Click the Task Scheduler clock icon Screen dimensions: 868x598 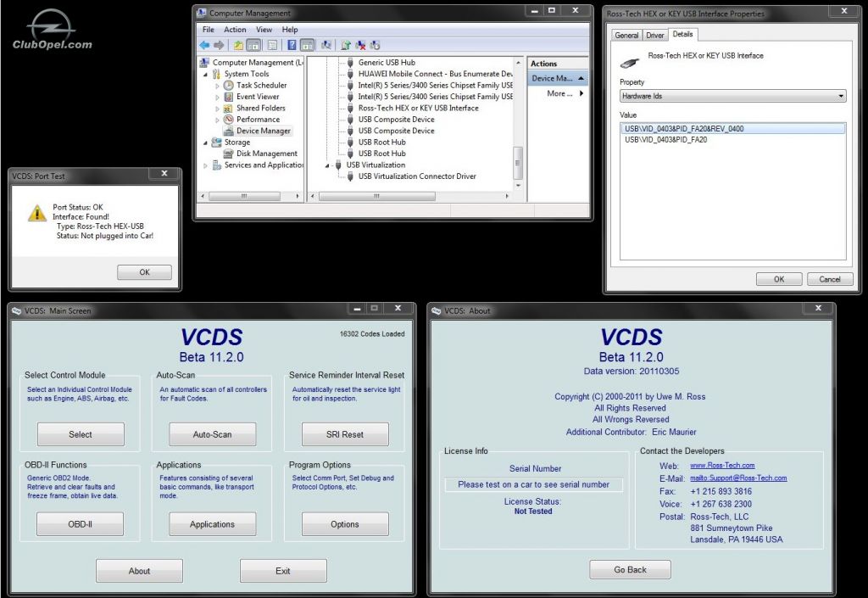point(229,86)
